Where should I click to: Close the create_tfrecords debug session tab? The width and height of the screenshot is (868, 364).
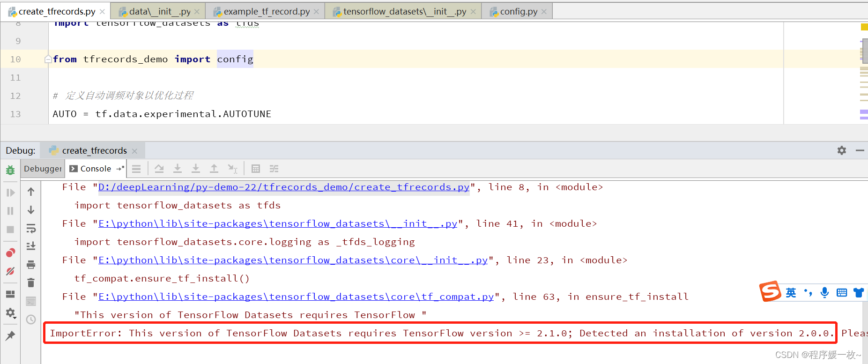point(134,151)
